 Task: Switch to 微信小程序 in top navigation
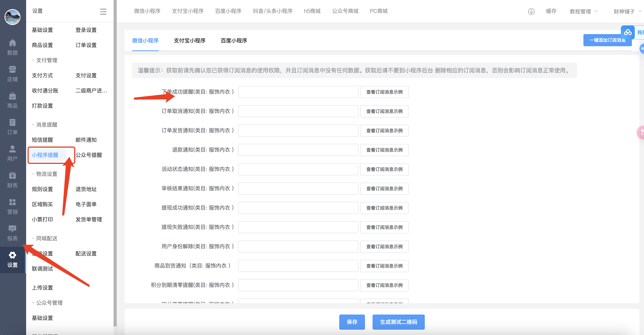[x=147, y=11]
